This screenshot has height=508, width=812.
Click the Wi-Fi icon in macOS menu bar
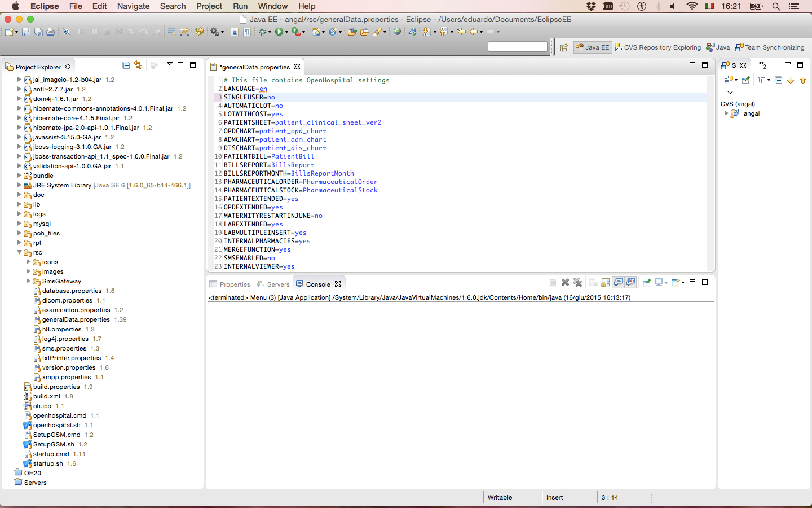692,6
